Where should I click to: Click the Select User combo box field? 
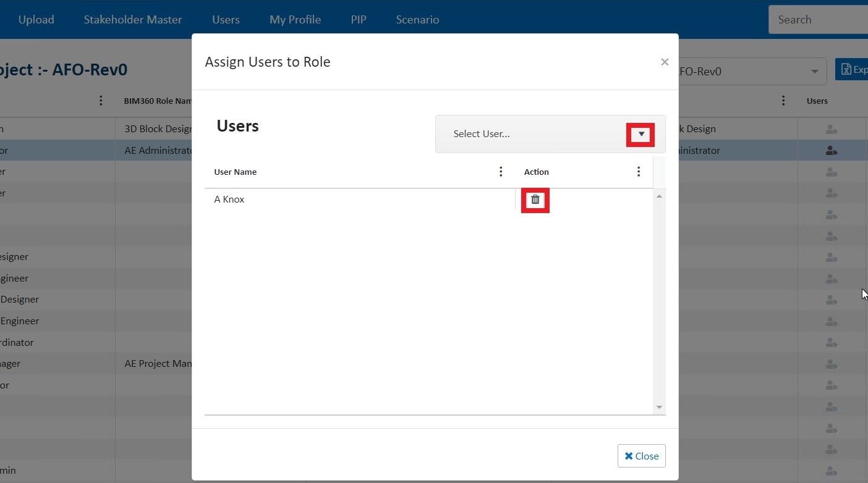point(532,134)
